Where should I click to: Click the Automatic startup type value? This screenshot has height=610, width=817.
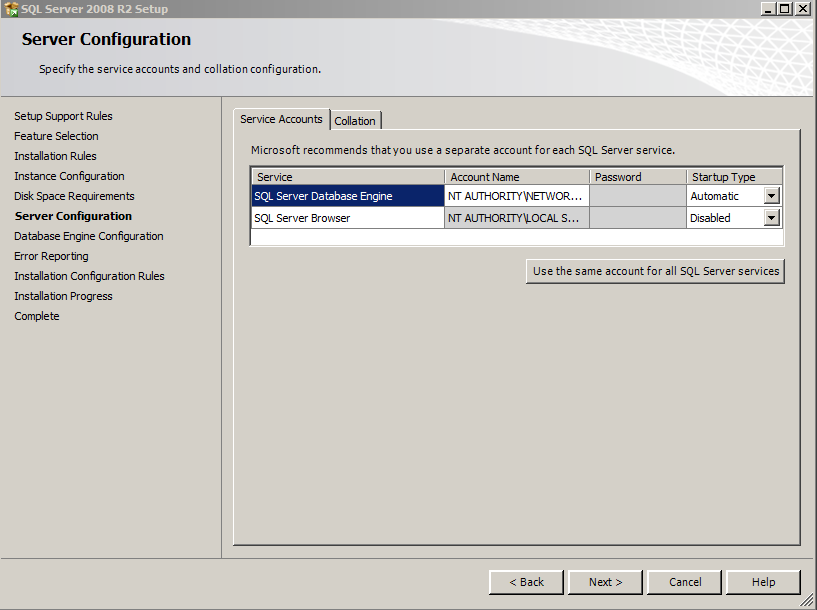[714, 196]
